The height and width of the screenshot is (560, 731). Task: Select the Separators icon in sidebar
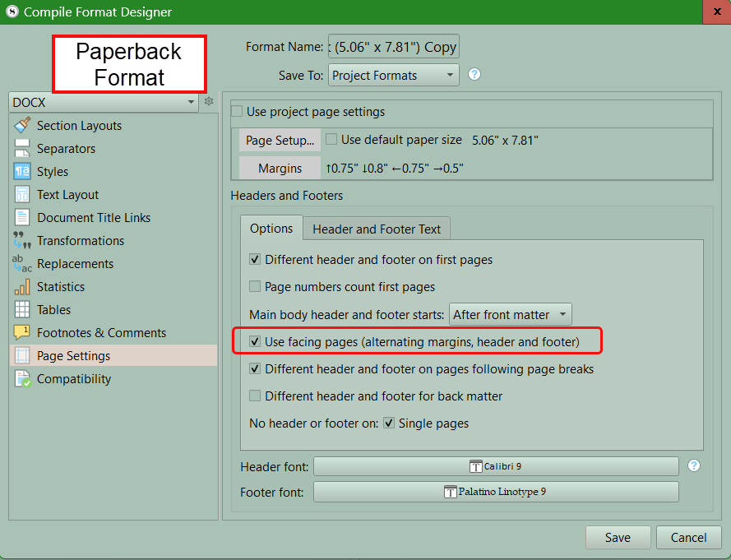(x=22, y=149)
